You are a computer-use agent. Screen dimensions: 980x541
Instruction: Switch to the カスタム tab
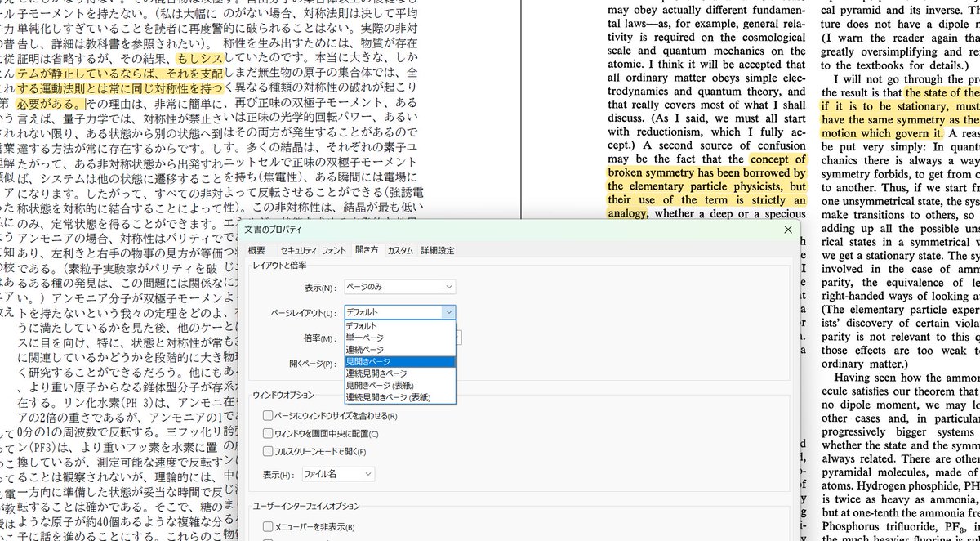[400, 250]
